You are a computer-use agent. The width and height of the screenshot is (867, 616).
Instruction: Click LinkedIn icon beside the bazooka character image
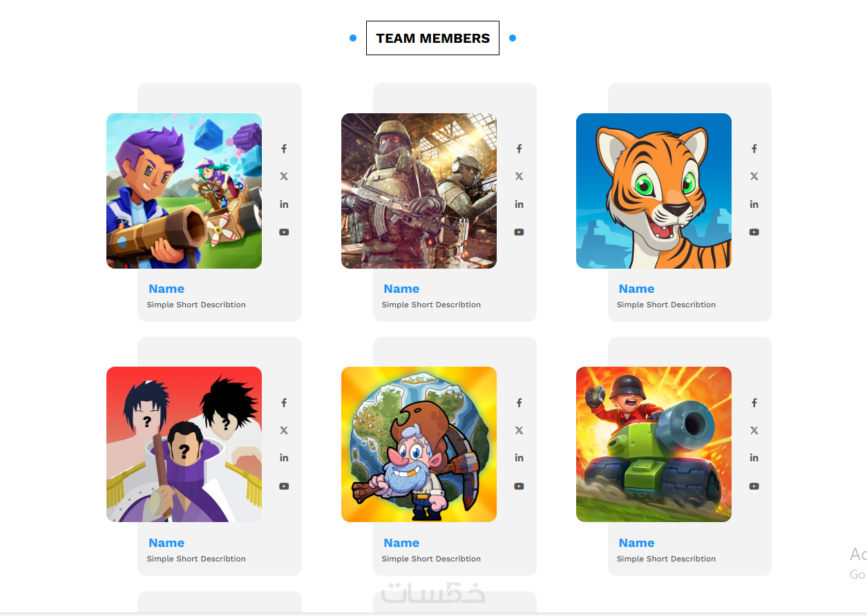tap(284, 204)
